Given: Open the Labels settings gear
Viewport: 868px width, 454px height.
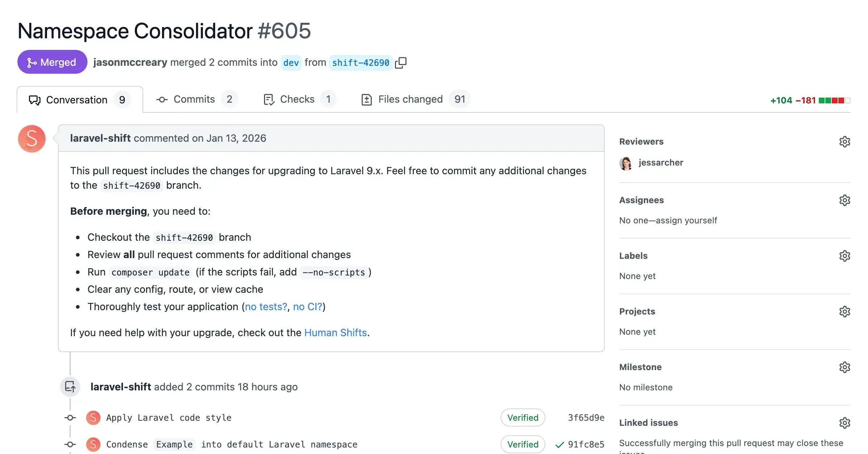Looking at the screenshot, I should (x=845, y=256).
